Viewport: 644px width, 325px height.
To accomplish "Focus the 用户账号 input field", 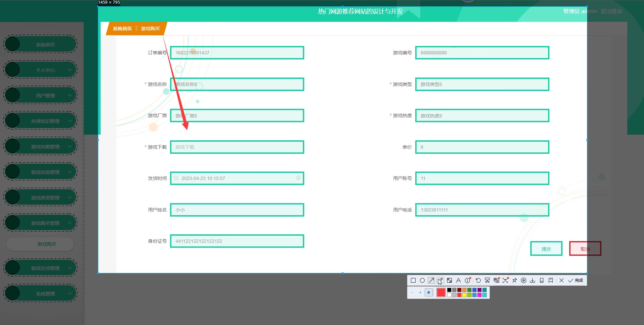I will 482,178.
